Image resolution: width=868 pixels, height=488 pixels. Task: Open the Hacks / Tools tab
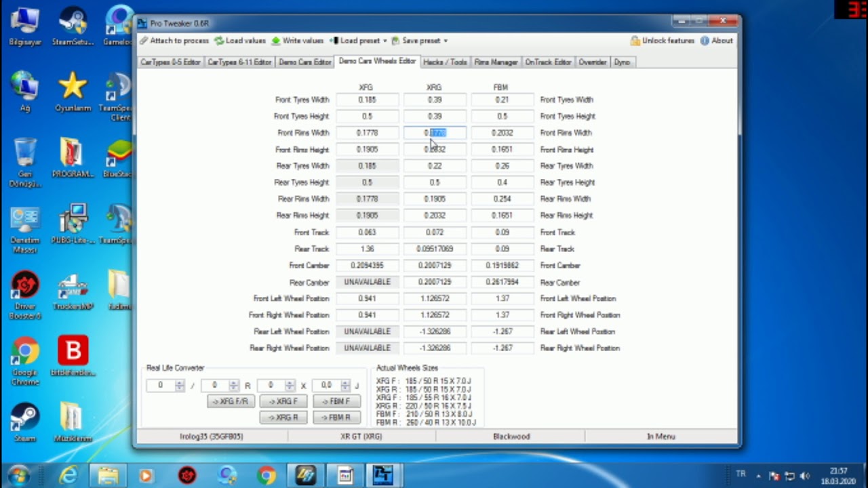pos(445,62)
